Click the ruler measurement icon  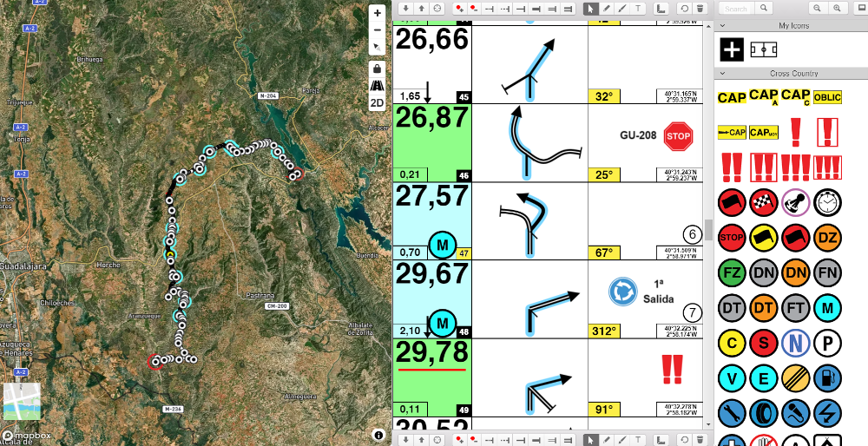[660, 9]
